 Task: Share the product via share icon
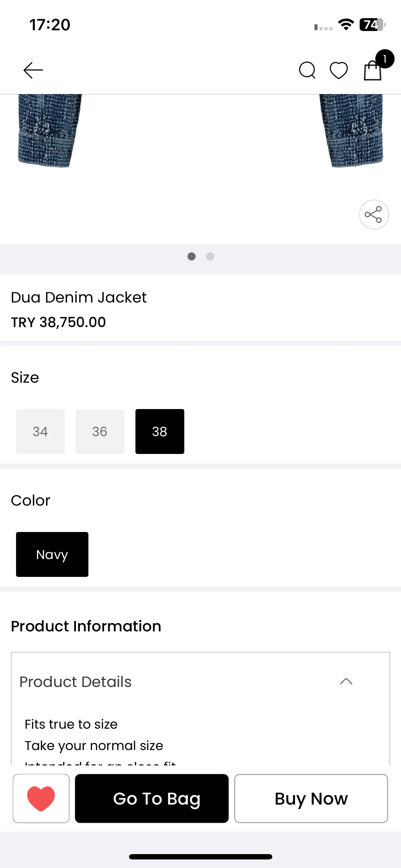[x=374, y=215]
